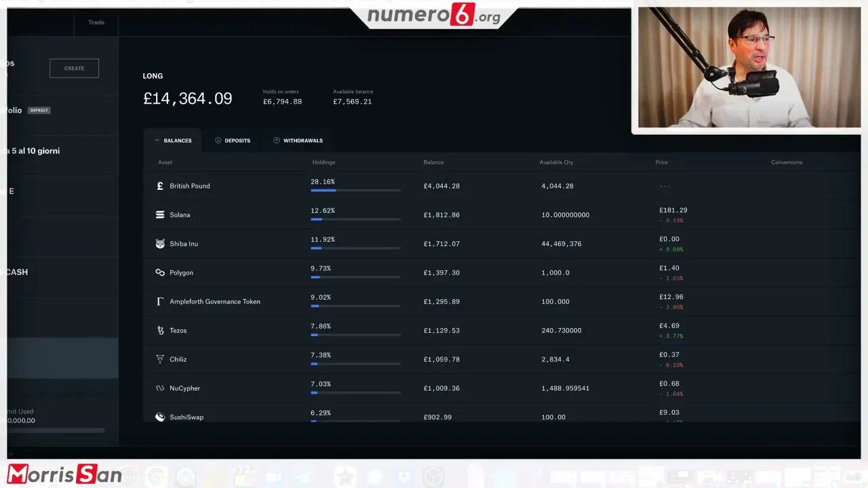
Task: Click the Polygon row name
Action: coord(181,272)
